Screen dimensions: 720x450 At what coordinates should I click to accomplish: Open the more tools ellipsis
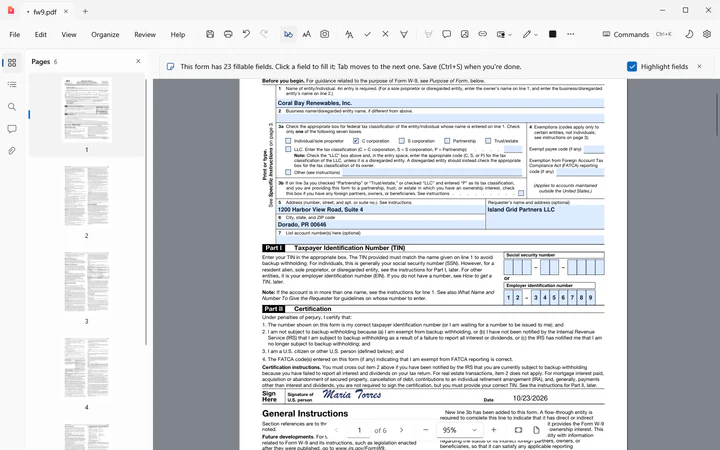(571, 34)
